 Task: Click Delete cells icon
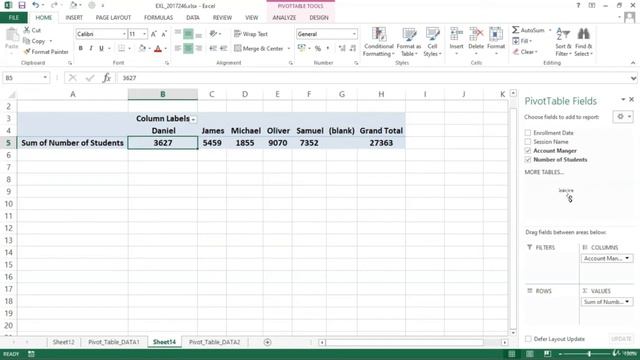point(476,35)
